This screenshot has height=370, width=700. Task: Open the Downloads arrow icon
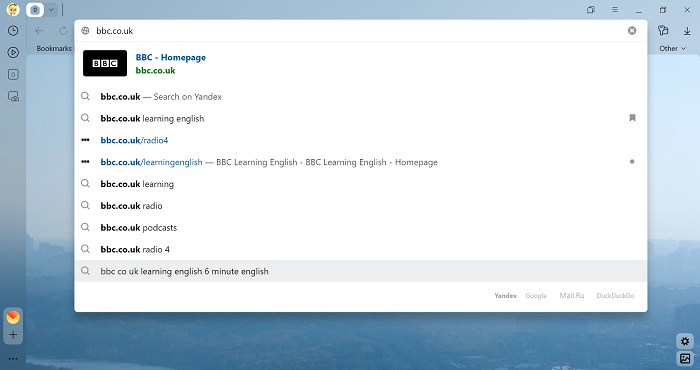(x=687, y=30)
